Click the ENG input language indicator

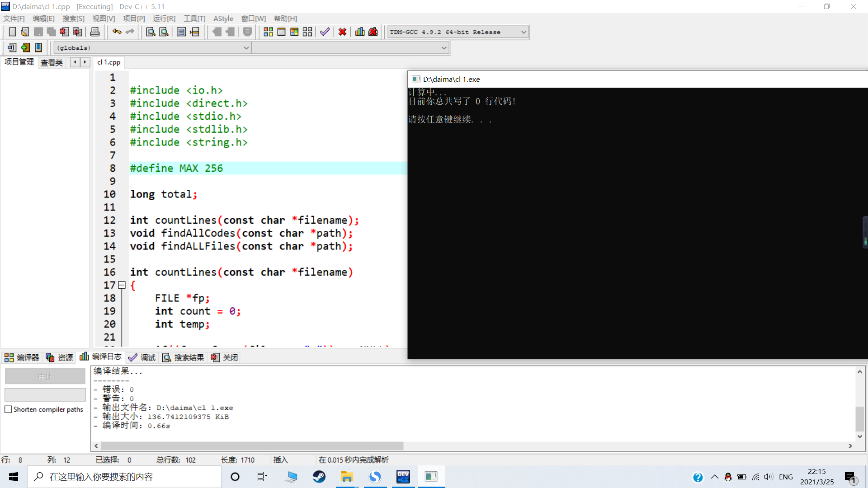pyautogui.click(x=786, y=477)
